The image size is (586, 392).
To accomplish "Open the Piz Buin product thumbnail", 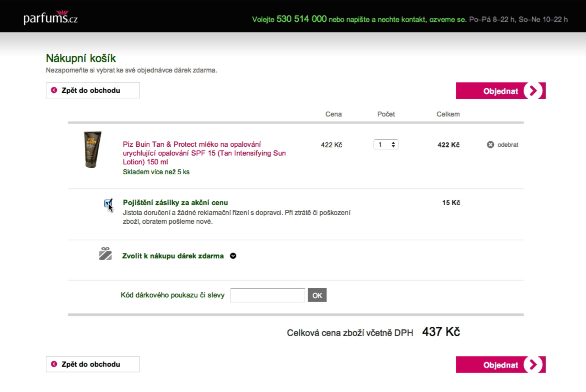I will (x=93, y=149).
